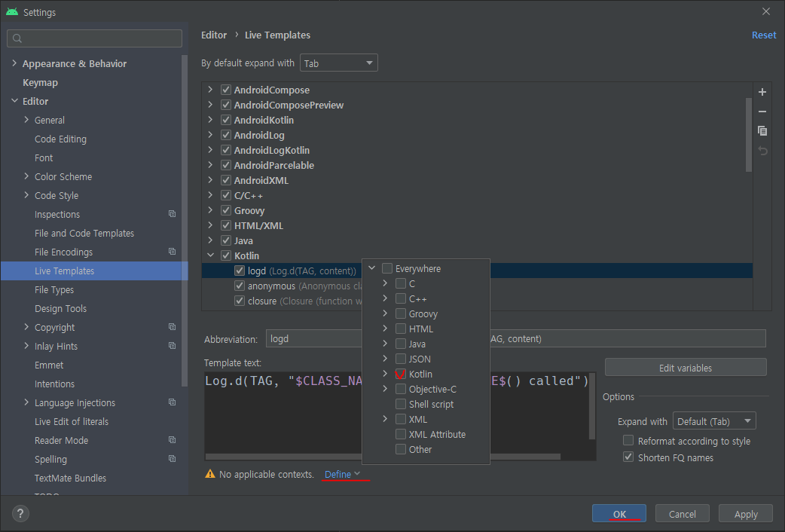Screen dimensions: 785x532
Task: Click the revert arrow icon beside template list
Action: 762,150
